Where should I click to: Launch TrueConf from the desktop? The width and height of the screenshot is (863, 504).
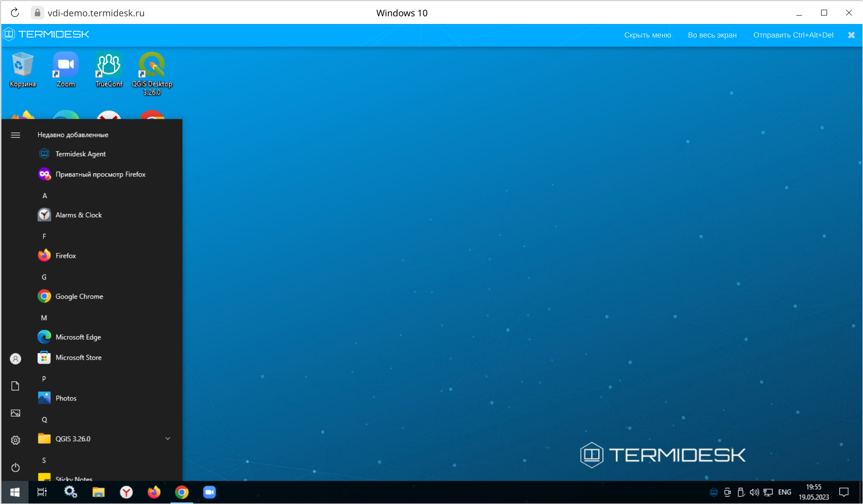click(108, 66)
